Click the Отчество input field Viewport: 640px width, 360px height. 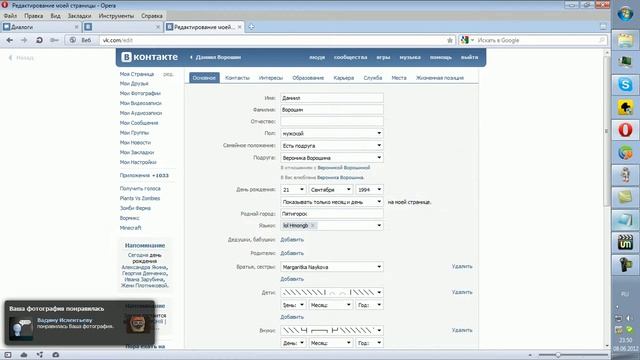[332, 121]
